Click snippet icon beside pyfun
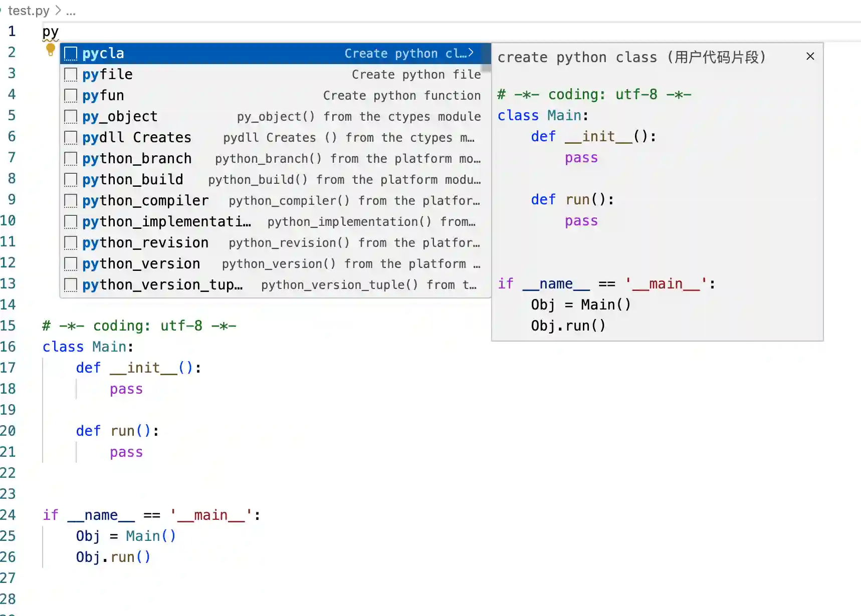This screenshot has width=861, height=616. point(71,96)
